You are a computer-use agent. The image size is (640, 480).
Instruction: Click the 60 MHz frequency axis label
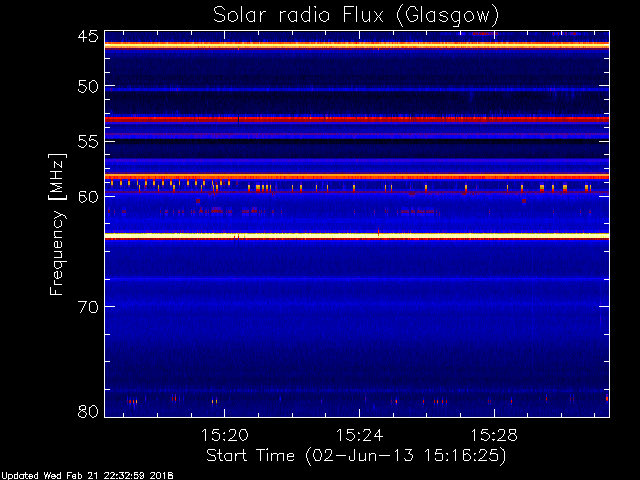88,197
